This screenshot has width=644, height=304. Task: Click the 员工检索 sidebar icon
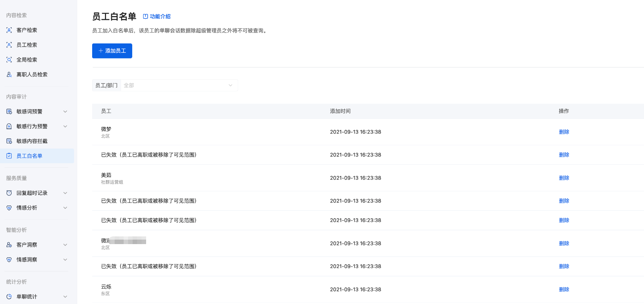coord(9,45)
